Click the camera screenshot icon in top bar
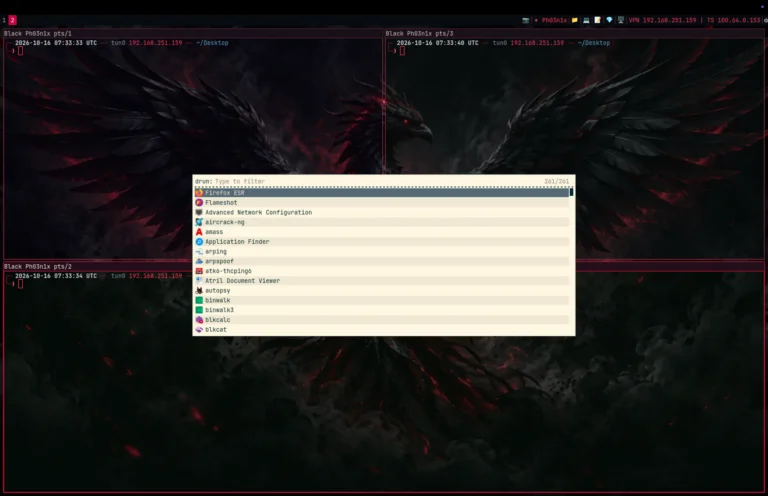Screen dimensions: 768x496 pos(526,20)
